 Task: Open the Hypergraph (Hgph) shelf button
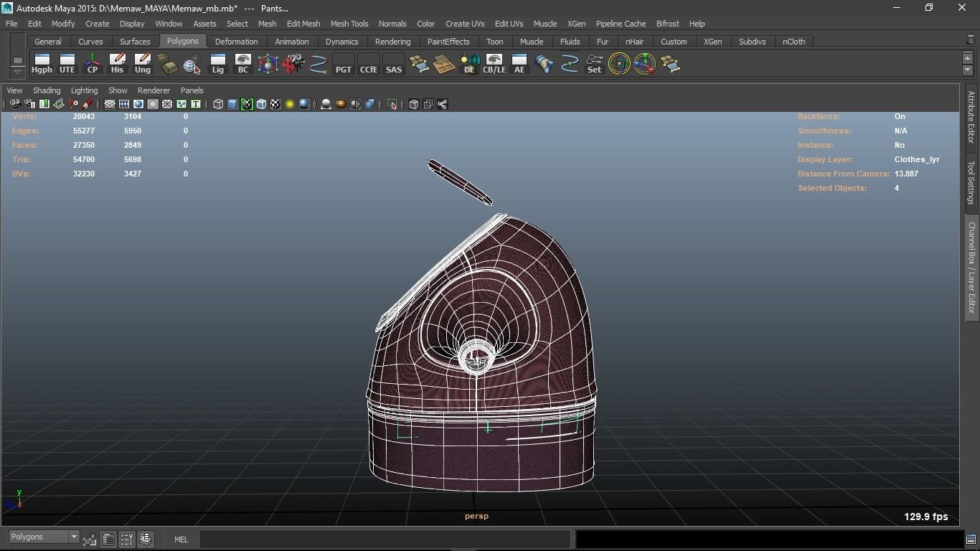point(42,64)
